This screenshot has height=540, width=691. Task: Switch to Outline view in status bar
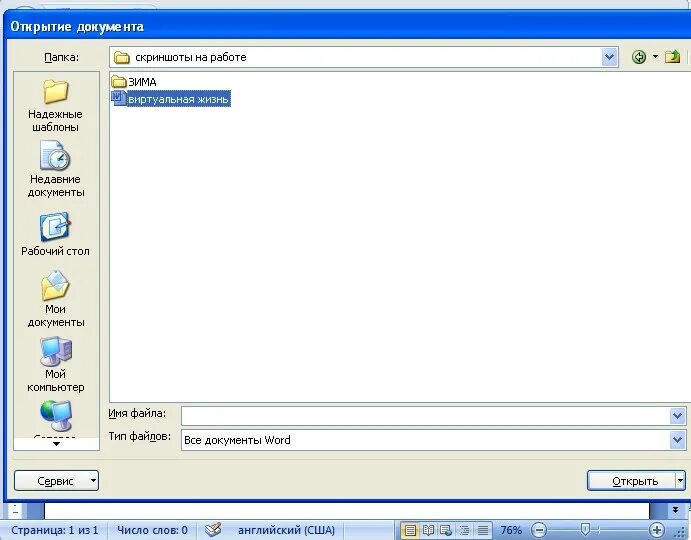[464, 530]
